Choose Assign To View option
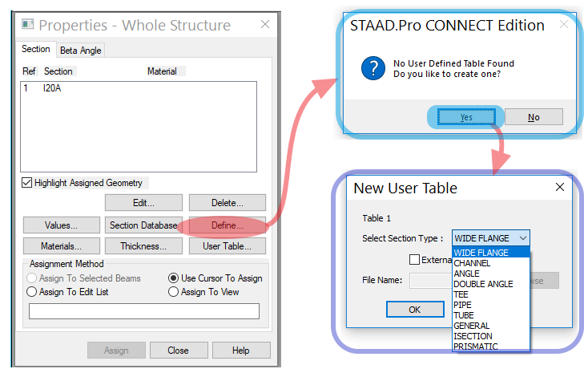This screenshot has width=588, height=377. [x=173, y=292]
